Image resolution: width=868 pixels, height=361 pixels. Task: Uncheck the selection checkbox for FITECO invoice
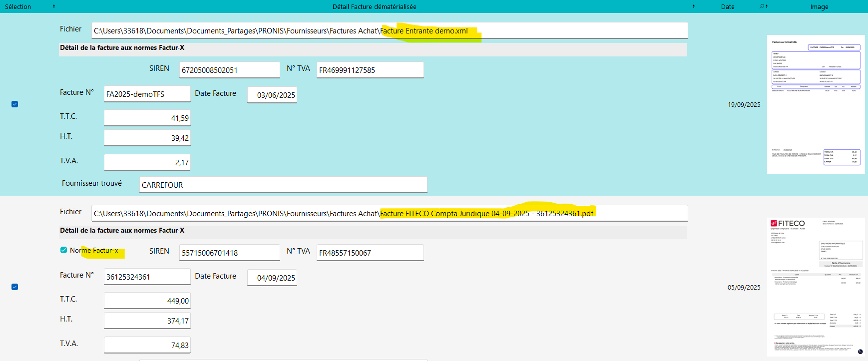14,287
